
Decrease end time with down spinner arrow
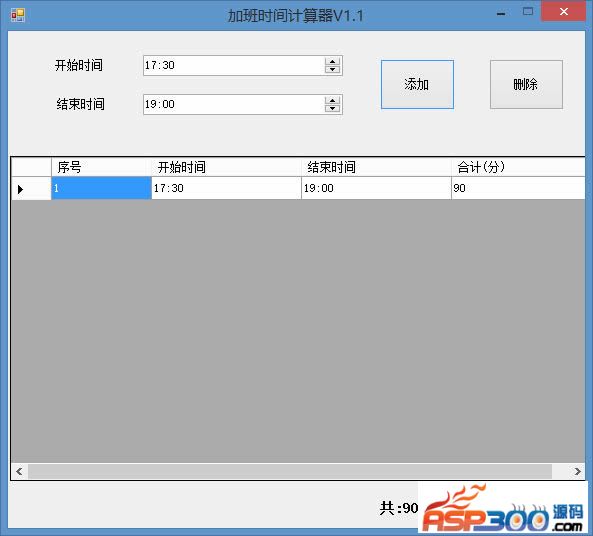pos(332,108)
